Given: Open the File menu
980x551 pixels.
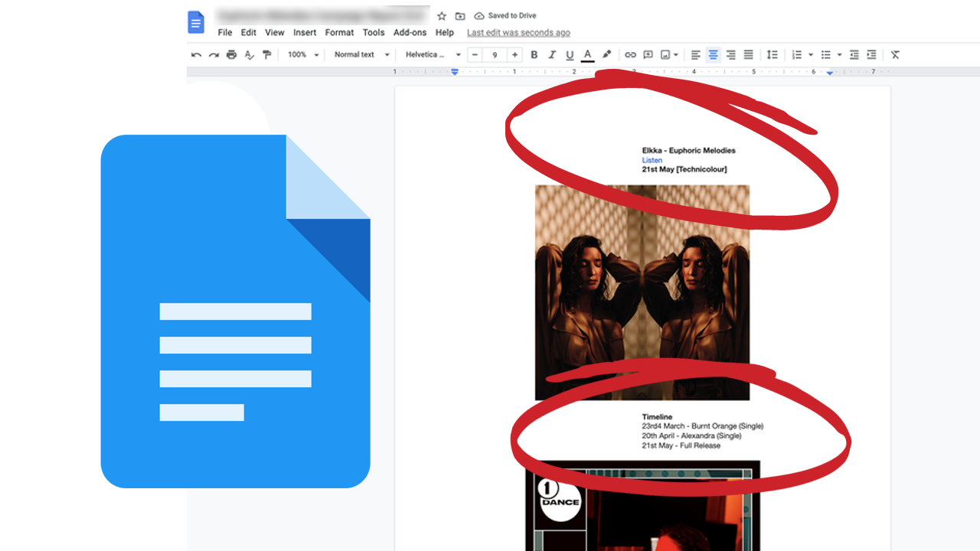Looking at the screenshot, I should click(x=225, y=33).
